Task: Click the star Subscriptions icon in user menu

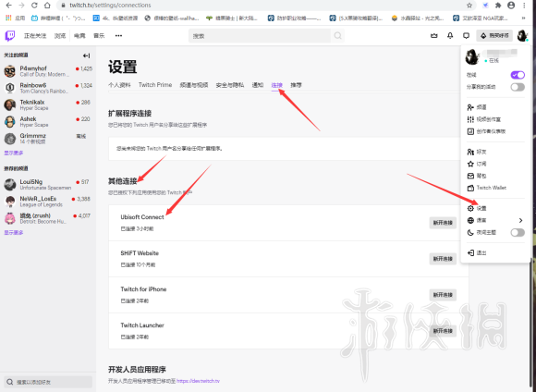Action: [x=470, y=164]
